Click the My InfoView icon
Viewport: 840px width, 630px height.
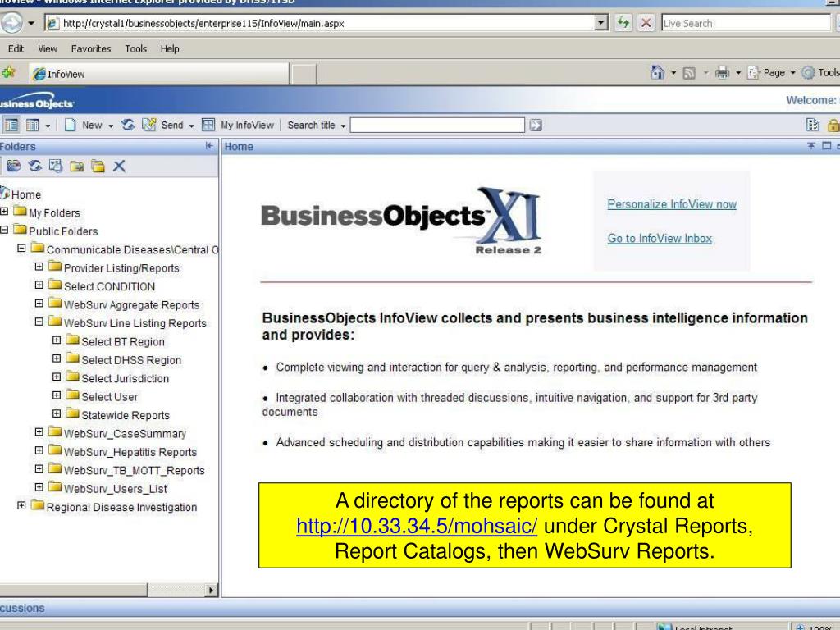tap(208, 125)
